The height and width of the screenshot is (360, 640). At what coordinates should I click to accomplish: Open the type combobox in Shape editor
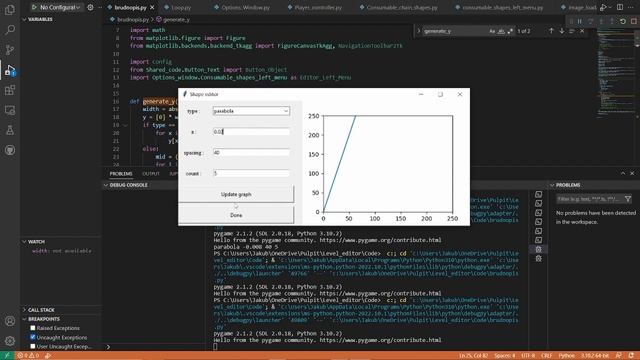(x=251, y=111)
